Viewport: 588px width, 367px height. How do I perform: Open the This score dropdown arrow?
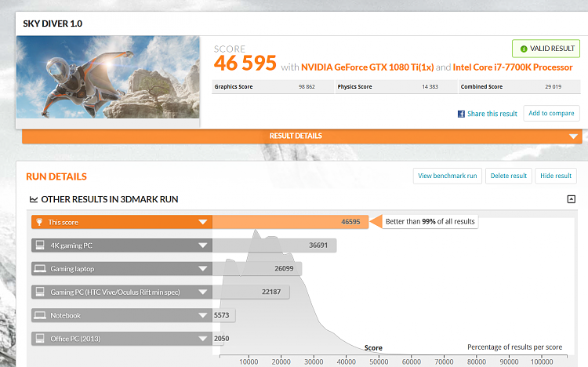click(x=203, y=222)
